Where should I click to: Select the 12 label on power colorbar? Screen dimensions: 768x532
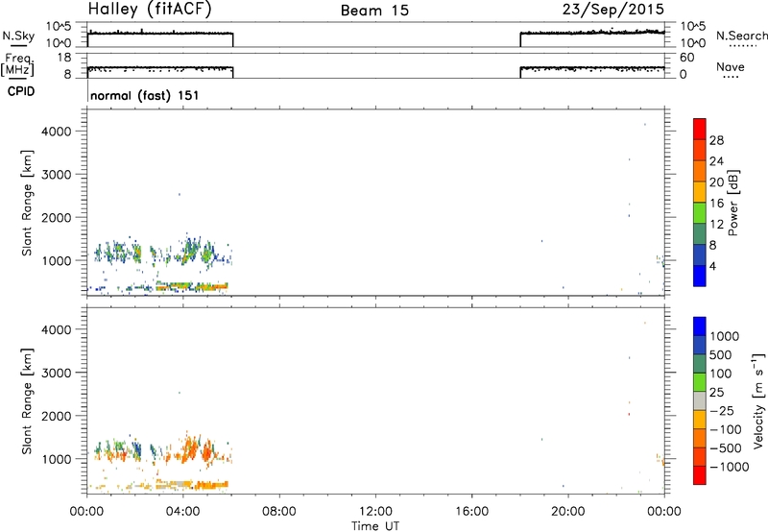point(716,225)
